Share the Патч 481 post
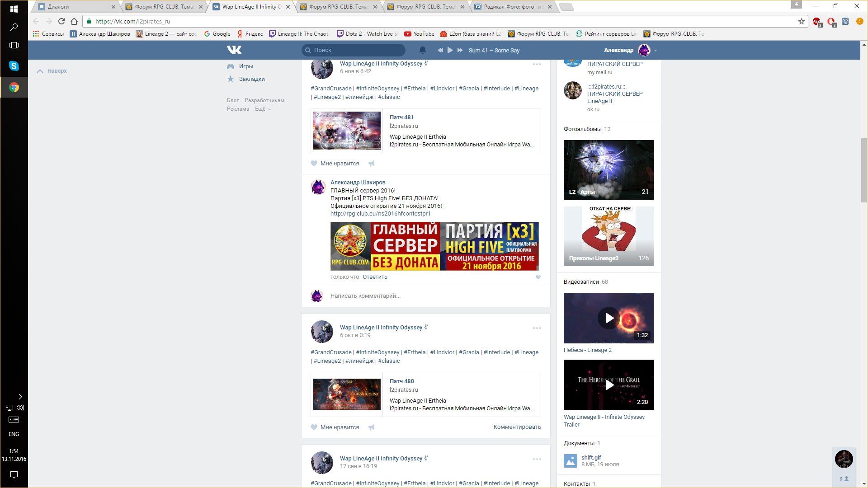The height and width of the screenshot is (488, 868). (x=371, y=164)
